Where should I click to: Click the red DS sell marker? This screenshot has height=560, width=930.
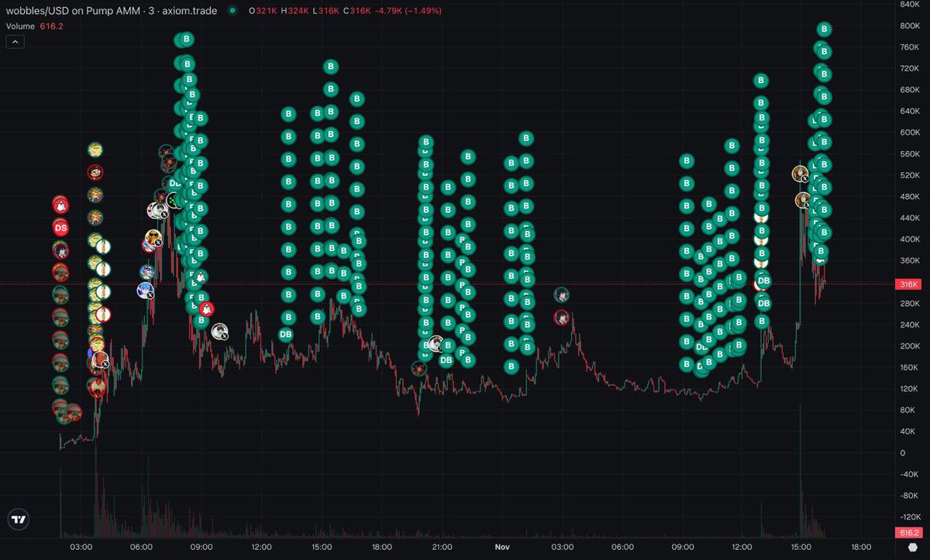[x=60, y=228]
